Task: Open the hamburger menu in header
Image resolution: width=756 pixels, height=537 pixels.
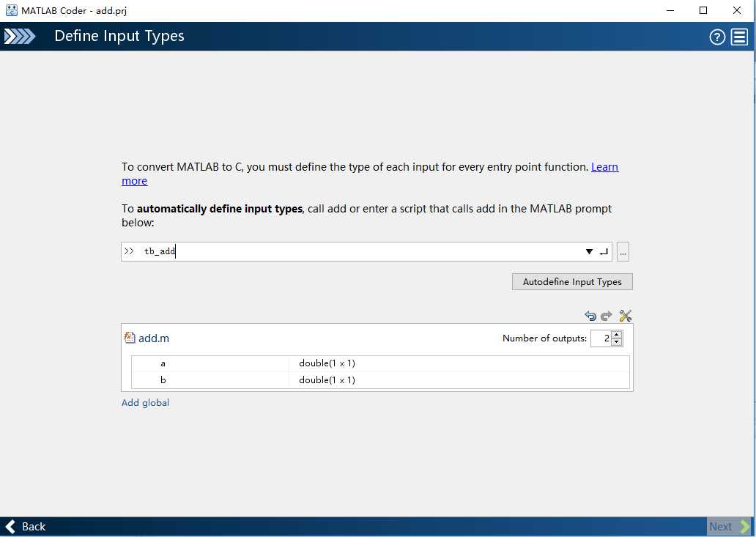Action: tap(738, 37)
